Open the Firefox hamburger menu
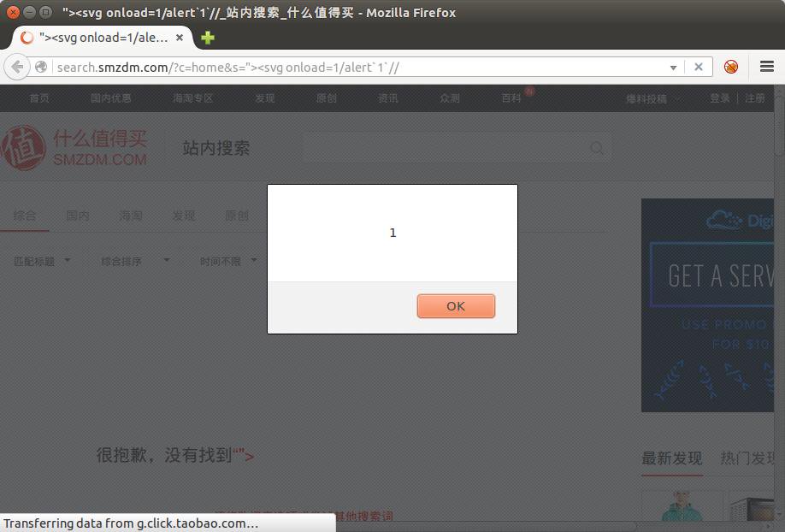 tap(766, 67)
